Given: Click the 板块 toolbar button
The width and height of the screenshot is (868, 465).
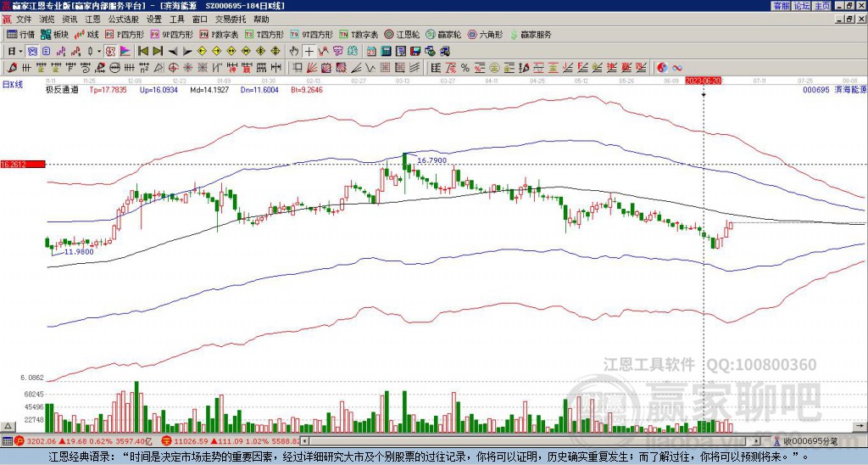Looking at the screenshot, I should 54,34.
